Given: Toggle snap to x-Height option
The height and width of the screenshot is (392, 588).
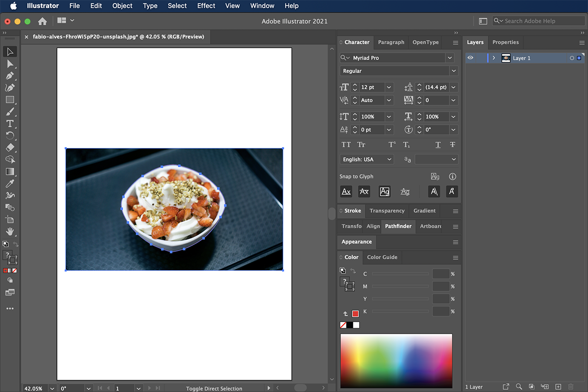Looking at the screenshot, I should pyautogui.click(x=364, y=192).
